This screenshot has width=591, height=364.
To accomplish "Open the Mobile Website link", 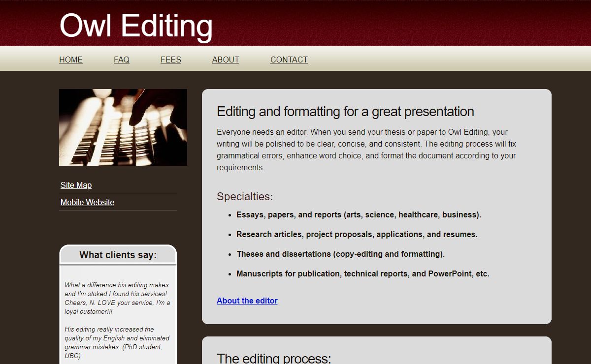I will (87, 202).
